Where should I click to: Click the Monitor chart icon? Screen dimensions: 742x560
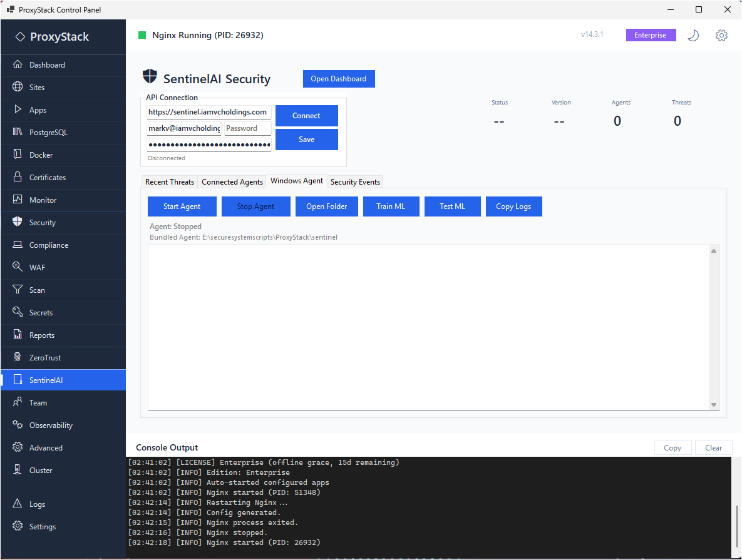pos(18,199)
